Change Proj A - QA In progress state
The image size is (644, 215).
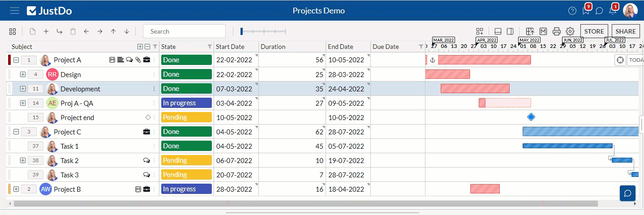point(186,103)
